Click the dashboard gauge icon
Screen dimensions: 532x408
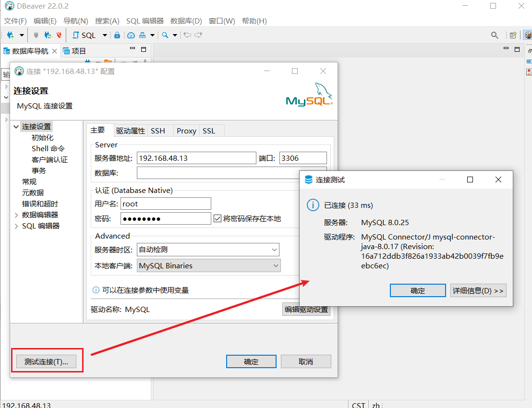pos(131,35)
